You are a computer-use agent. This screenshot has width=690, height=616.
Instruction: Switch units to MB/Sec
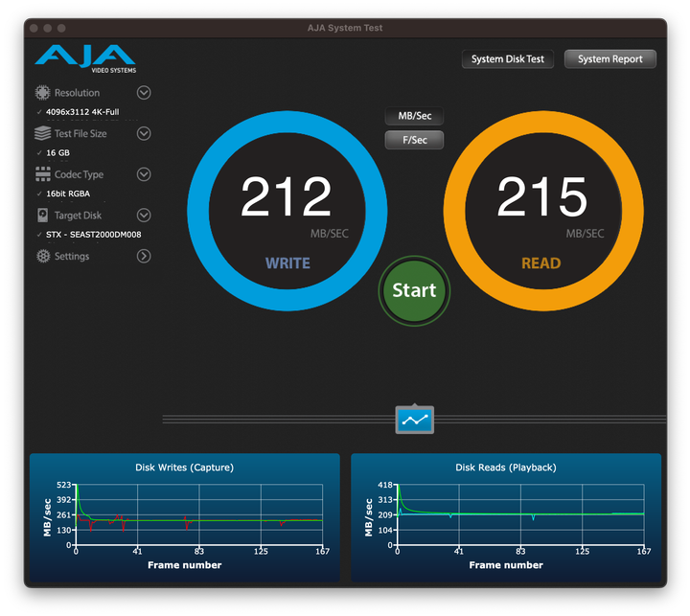click(x=414, y=116)
